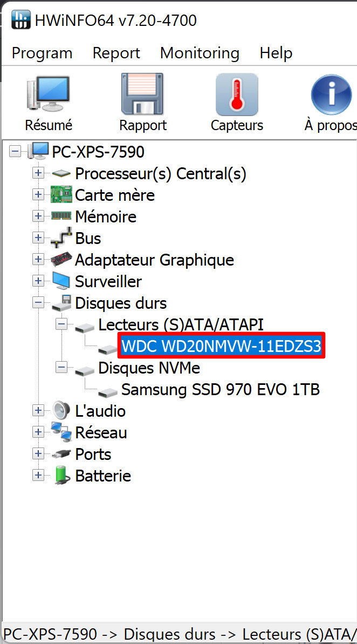357x644 pixels.
Task: Select Samsung SSD 970 EVO 1TB entry
Action: 221,389
